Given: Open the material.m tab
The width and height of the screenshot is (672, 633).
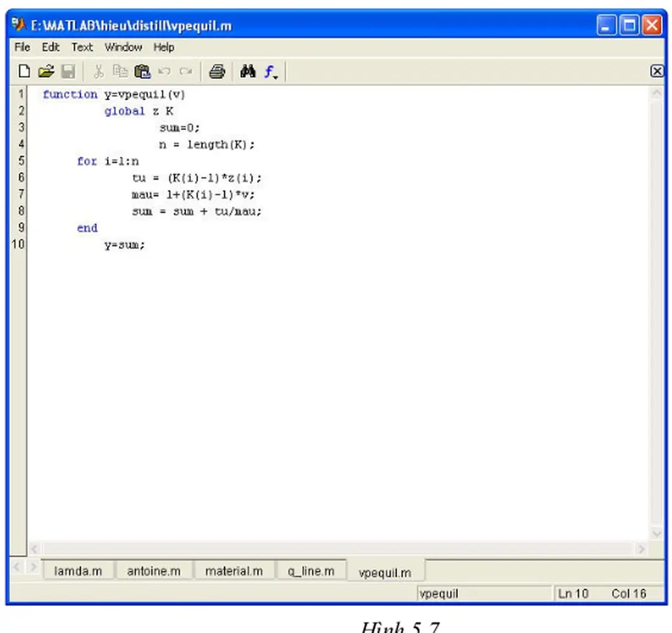Looking at the screenshot, I should [235, 570].
